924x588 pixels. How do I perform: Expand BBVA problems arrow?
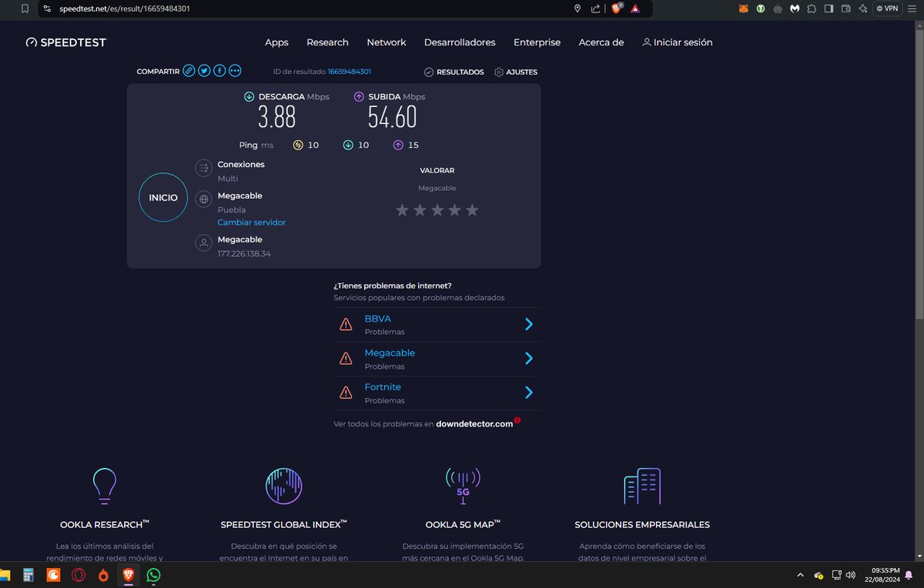(x=529, y=324)
